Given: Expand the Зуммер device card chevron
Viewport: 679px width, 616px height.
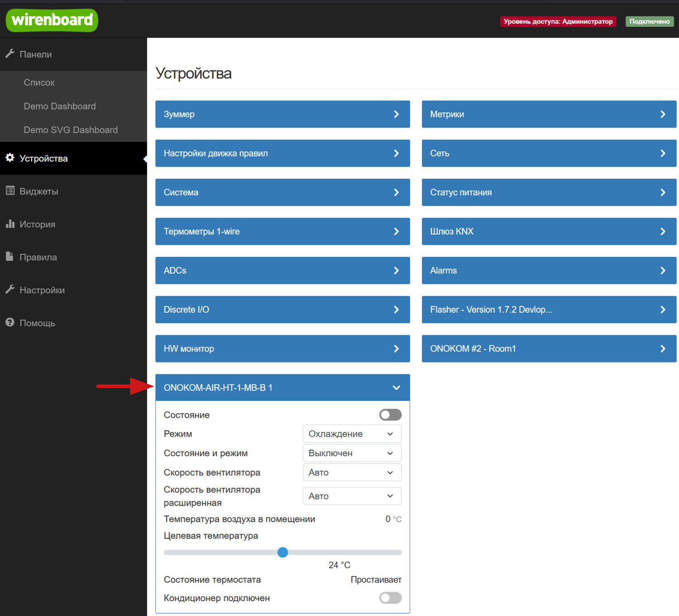Looking at the screenshot, I should [396, 114].
